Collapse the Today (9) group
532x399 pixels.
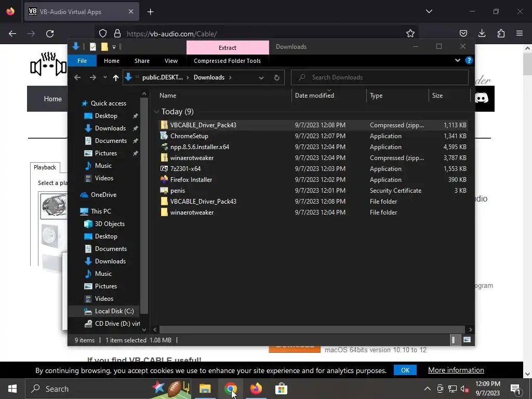[156, 111]
